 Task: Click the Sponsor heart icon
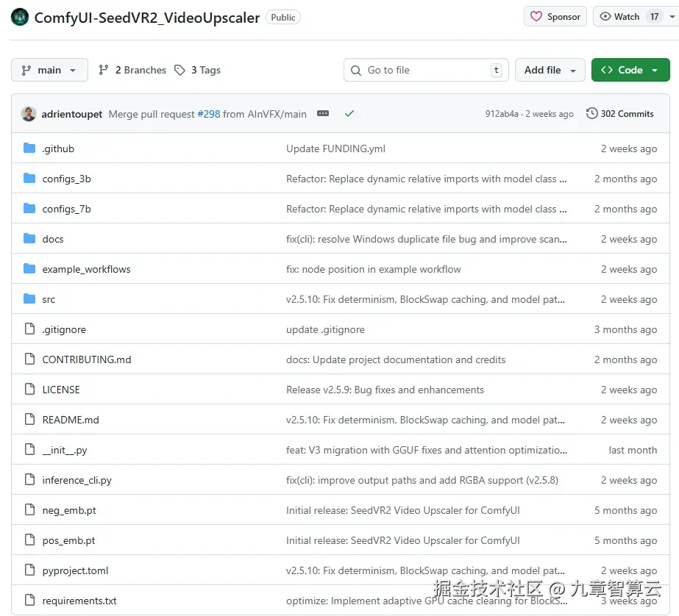click(x=536, y=16)
